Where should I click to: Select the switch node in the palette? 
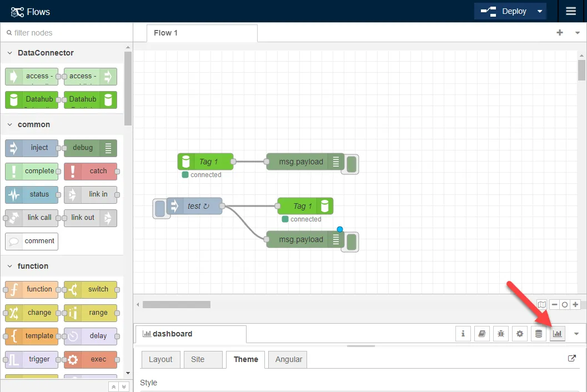[x=90, y=289]
